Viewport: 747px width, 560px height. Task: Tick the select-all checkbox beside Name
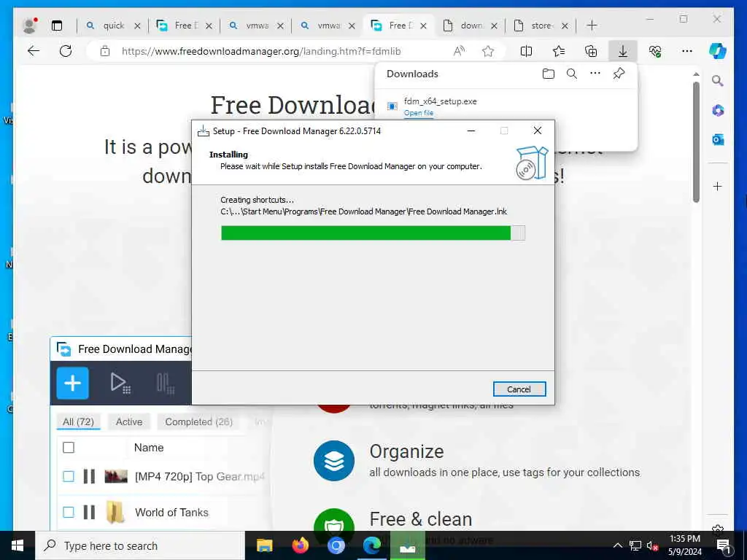point(69,448)
